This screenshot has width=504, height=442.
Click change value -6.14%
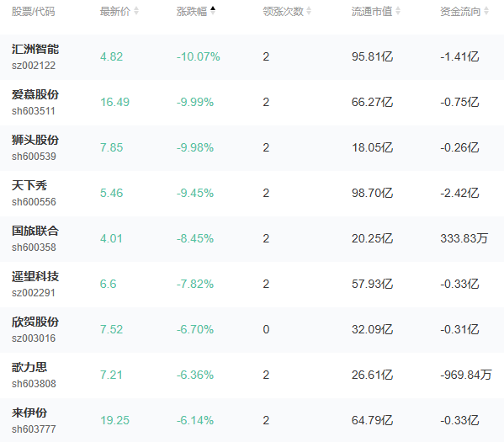[x=195, y=420]
